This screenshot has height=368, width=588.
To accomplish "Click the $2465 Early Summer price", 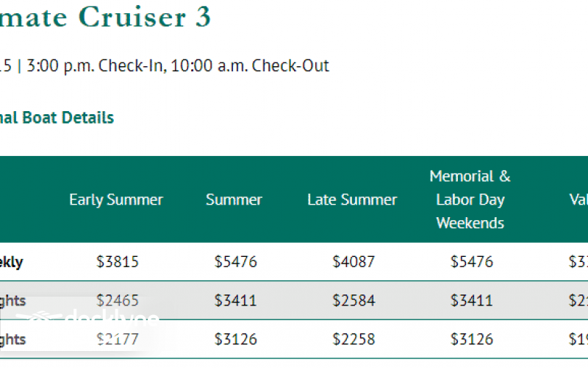I will click(118, 300).
